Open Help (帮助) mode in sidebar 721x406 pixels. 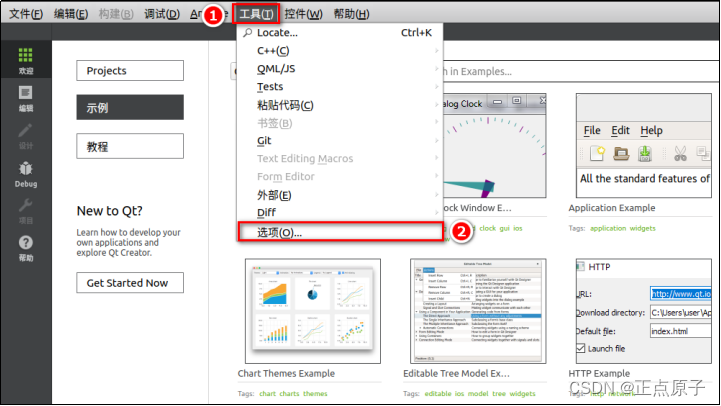pos(26,248)
